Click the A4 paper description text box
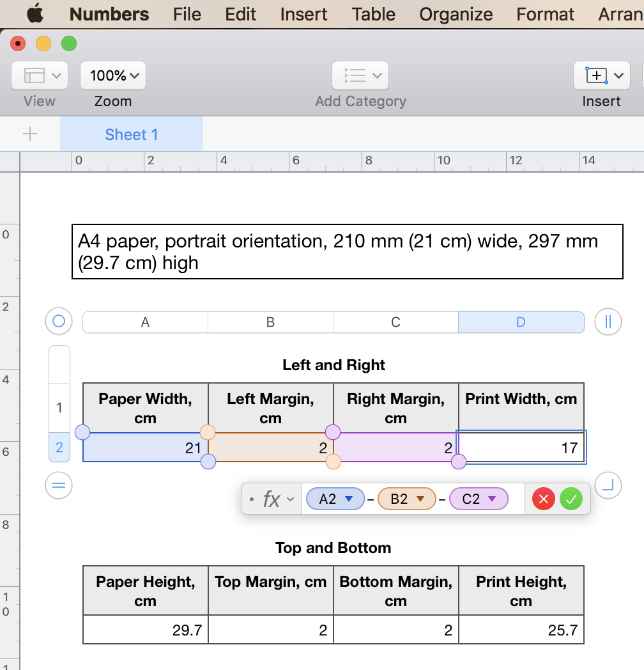Screen dimensions: 644x670 tap(347, 251)
